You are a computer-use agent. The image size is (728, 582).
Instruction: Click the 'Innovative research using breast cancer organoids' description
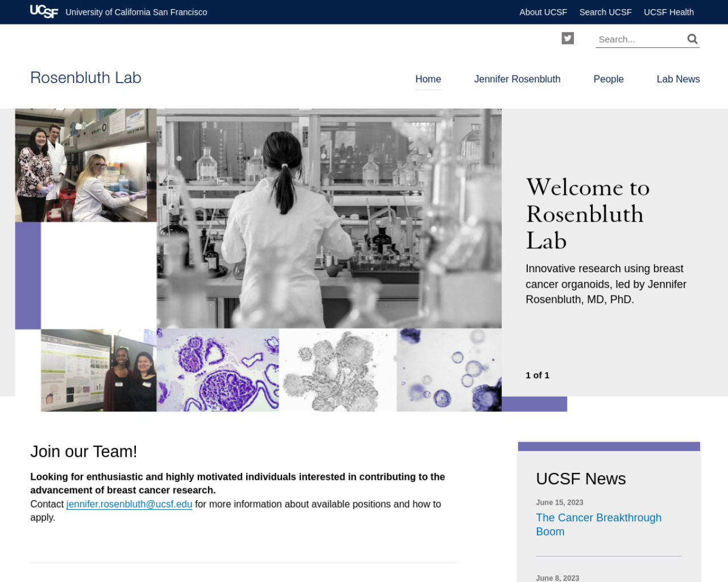606,284
